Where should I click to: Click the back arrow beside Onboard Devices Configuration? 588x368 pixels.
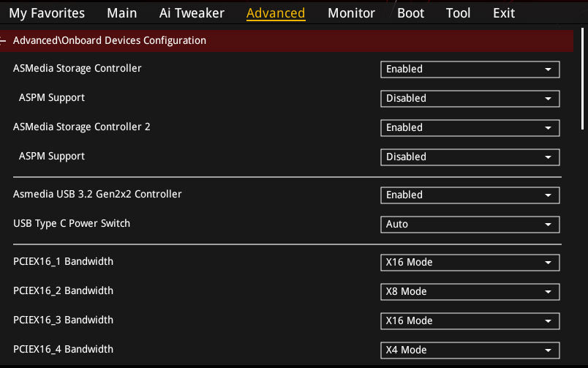coord(4,41)
